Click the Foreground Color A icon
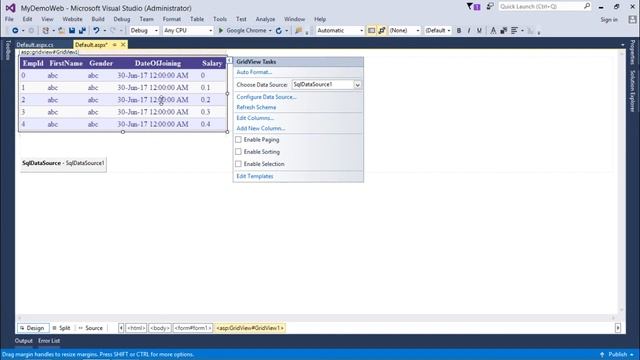The width and height of the screenshot is (640, 360). (x=493, y=31)
